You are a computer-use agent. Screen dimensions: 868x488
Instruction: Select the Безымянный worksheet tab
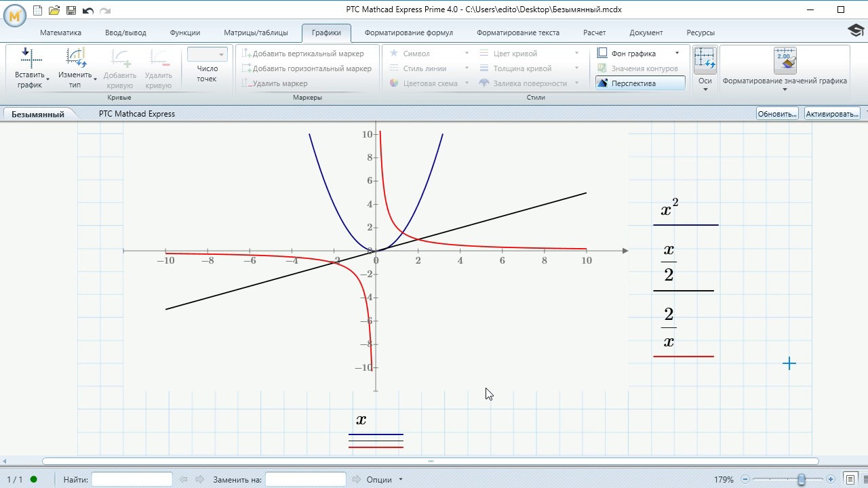coord(38,114)
